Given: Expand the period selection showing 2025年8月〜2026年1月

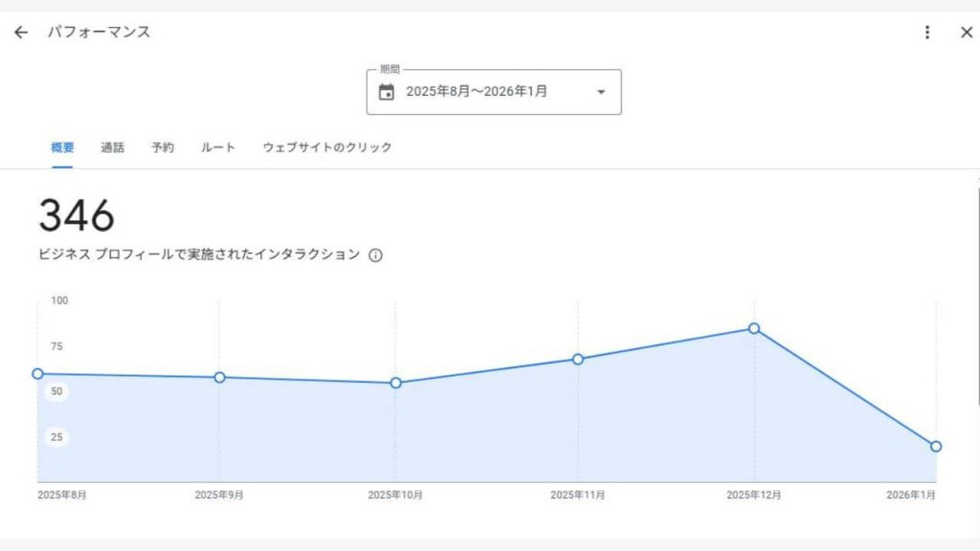Looking at the screenshot, I should pyautogui.click(x=494, y=92).
